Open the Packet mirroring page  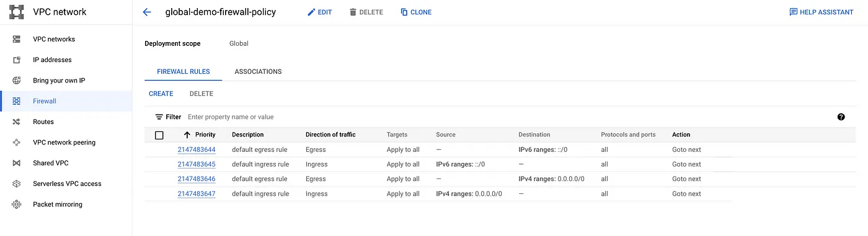(x=58, y=204)
